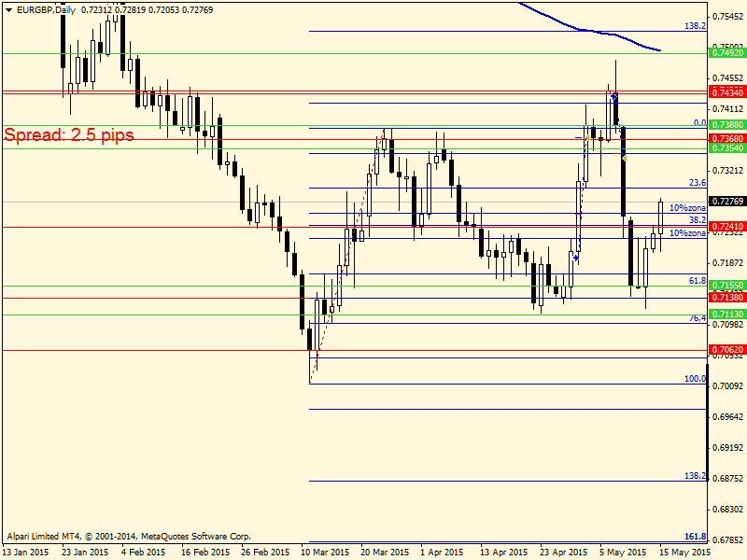Select the green 0.71550 price label
The width and height of the screenshot is (747, 560).
(727, 286)
